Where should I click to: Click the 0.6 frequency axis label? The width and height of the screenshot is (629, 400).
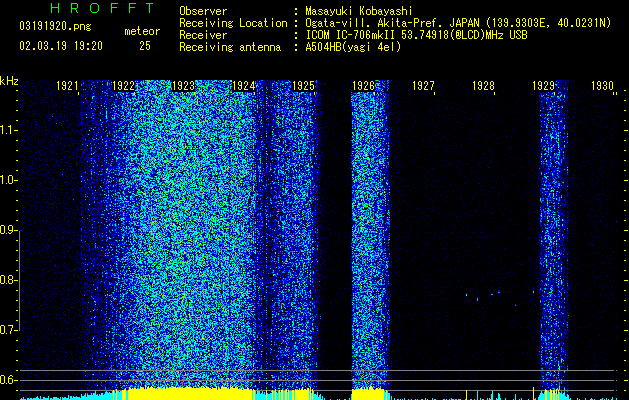7,380
